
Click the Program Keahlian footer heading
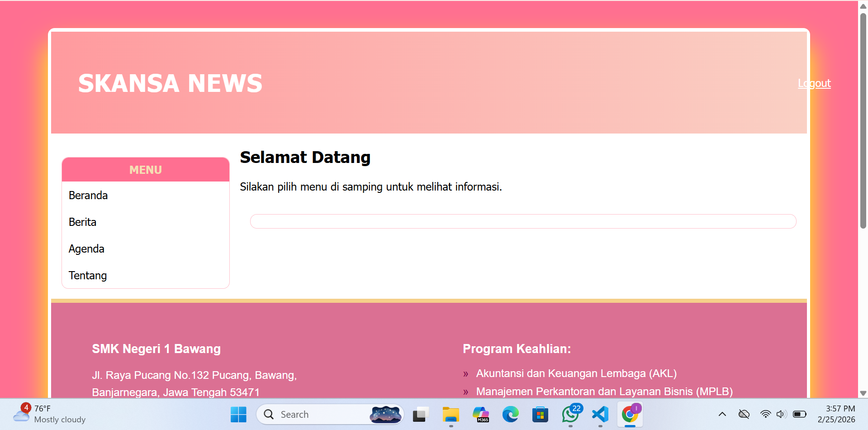517,349
